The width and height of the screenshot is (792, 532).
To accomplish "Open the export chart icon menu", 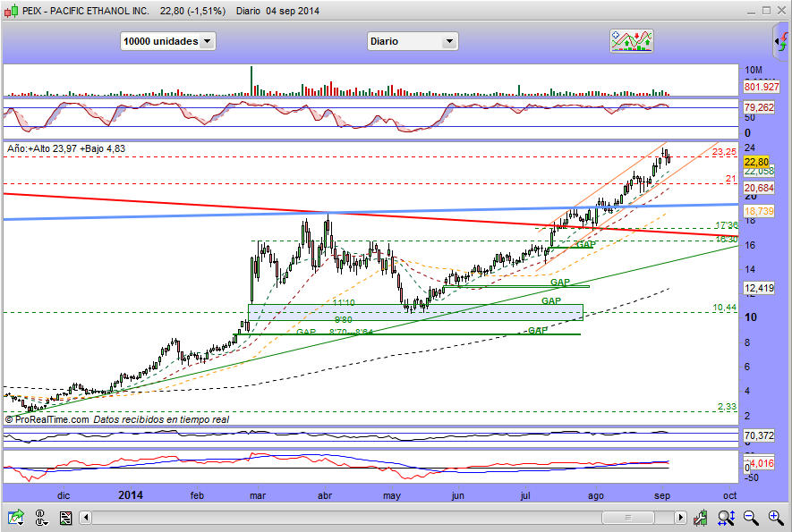I will [15, 518].
